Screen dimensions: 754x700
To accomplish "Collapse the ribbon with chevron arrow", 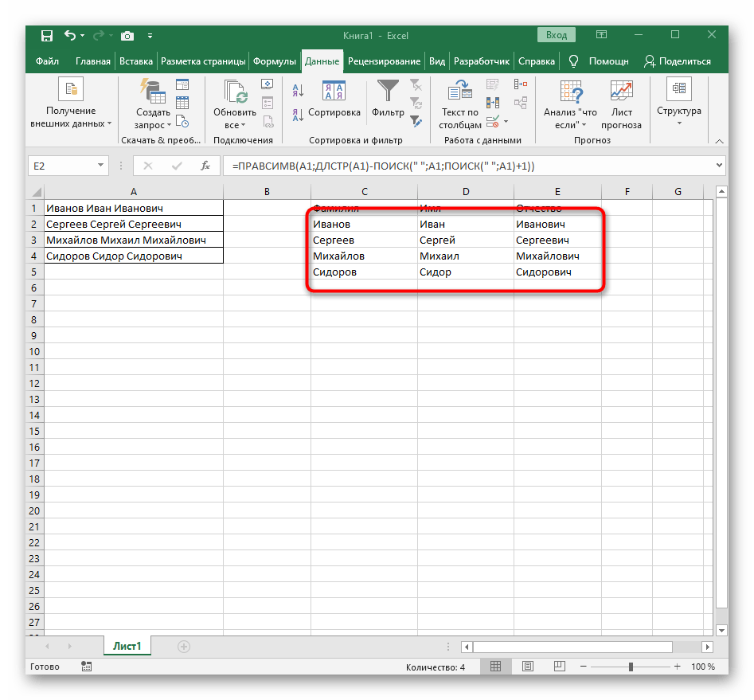I will tap(720, 141).
